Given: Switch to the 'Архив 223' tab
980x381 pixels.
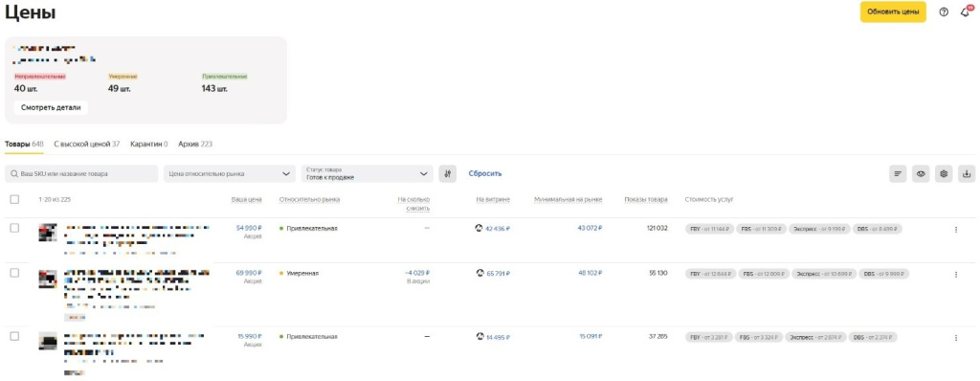Looking at the screenshot, I should pyautogui.click(x=195, y=144).
